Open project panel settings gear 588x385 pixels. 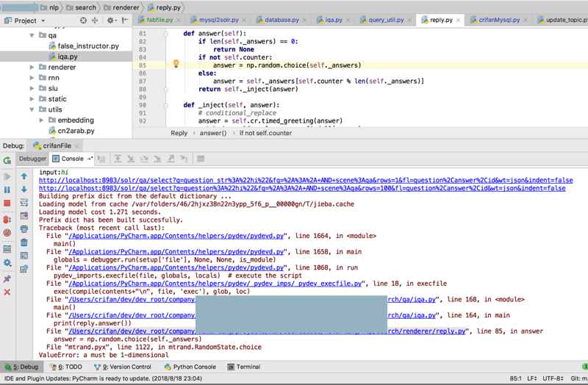[112, 21]
